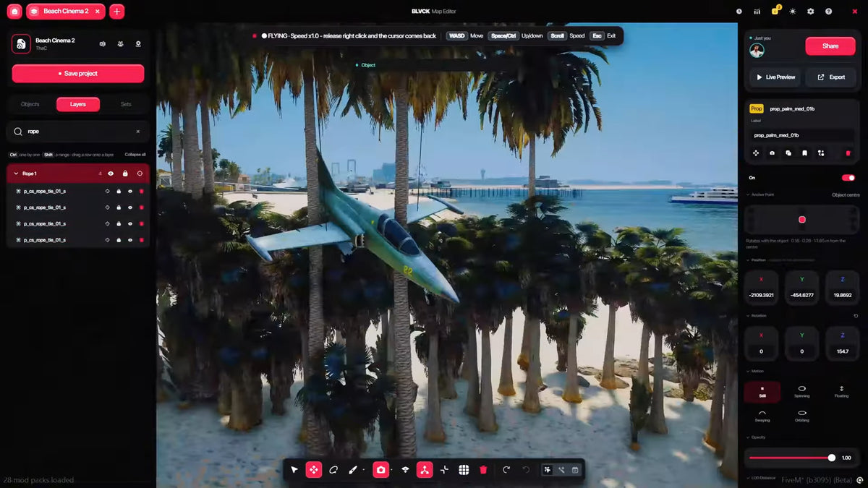The height and width of the screenshot is (488, 868).
Task: Open the clock history icon
Action: pyautogui.click(x=739, y=12)
